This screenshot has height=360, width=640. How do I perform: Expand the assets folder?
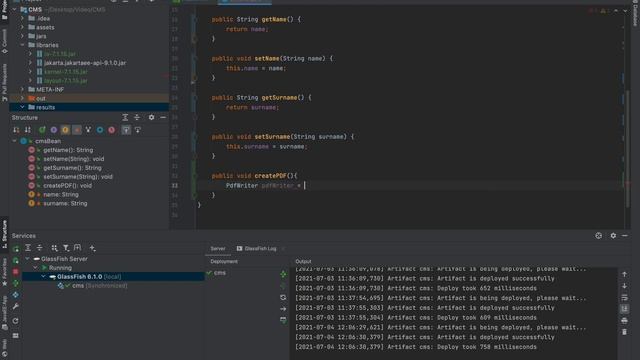(22, 27)
